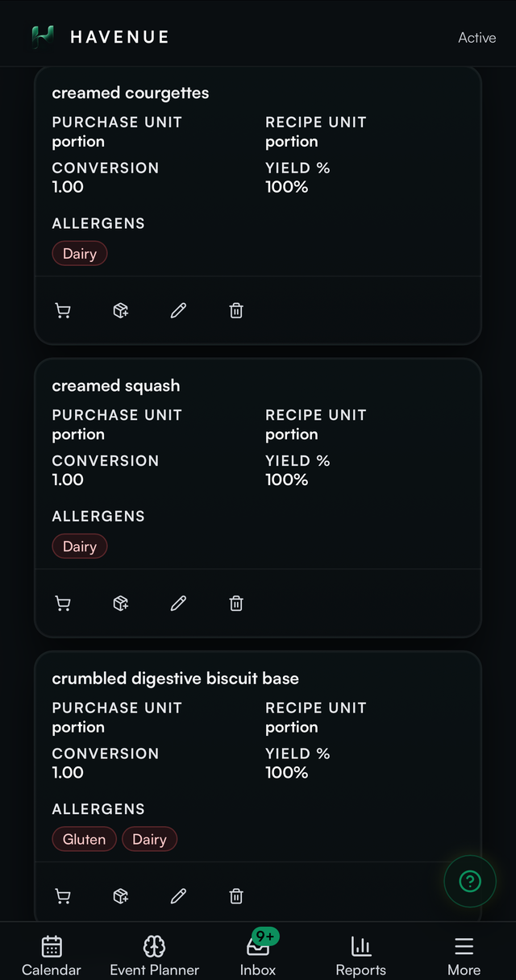
Task: Expand the More menu
Action: point(464,956)
